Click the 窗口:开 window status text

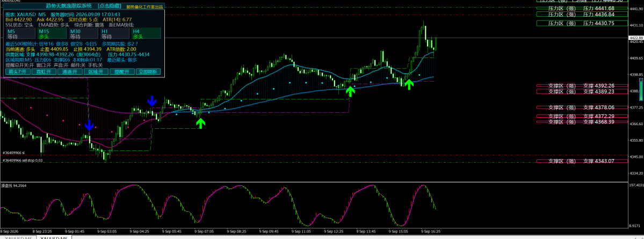point(44,65)
